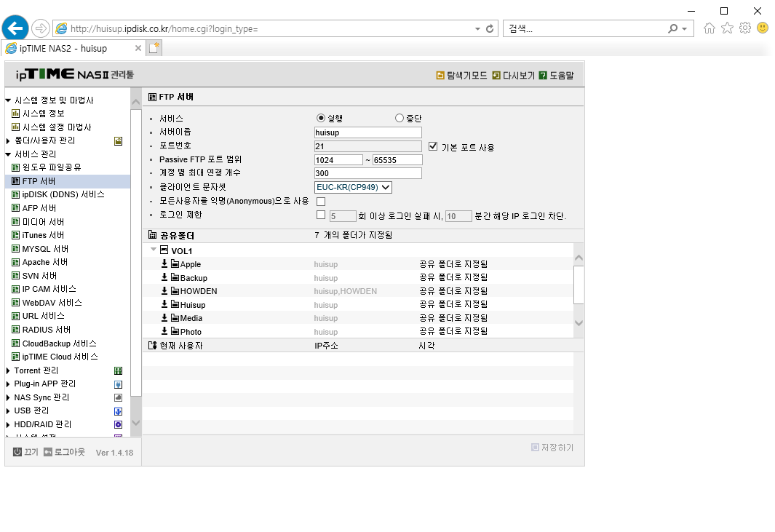Open favorites with the star icon
The height and width of the screenshot is (532, 775).
(727, 28)
